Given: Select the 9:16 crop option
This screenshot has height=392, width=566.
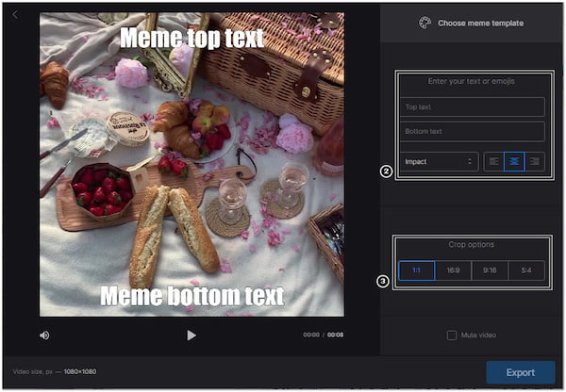Looking at the screenshot, I should pyautogui.click(x=490, y=270).
